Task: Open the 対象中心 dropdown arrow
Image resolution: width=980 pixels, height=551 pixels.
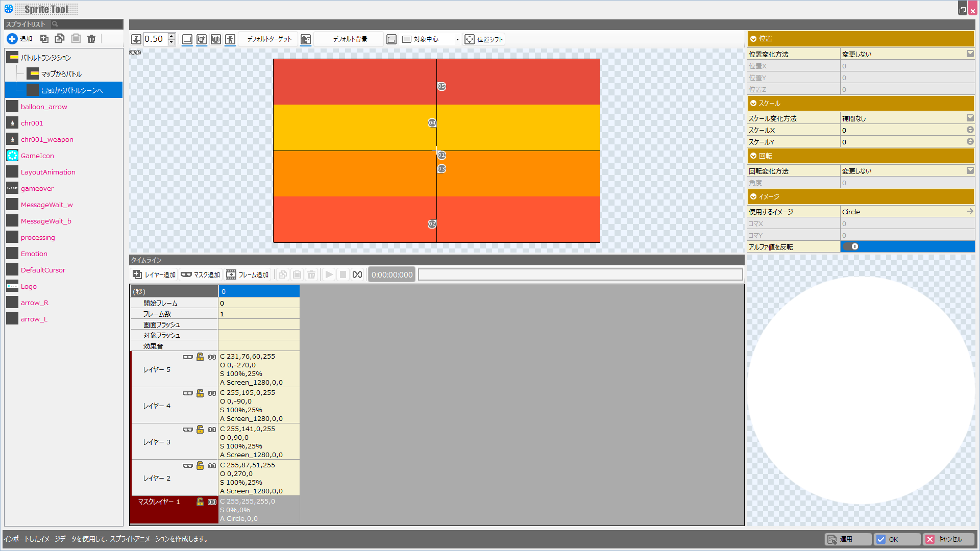Action: click(457, 39)
